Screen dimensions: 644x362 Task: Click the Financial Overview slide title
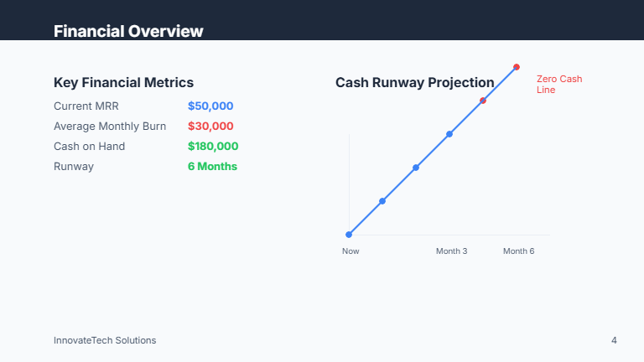pyautogui.click(x=128, y=31)
